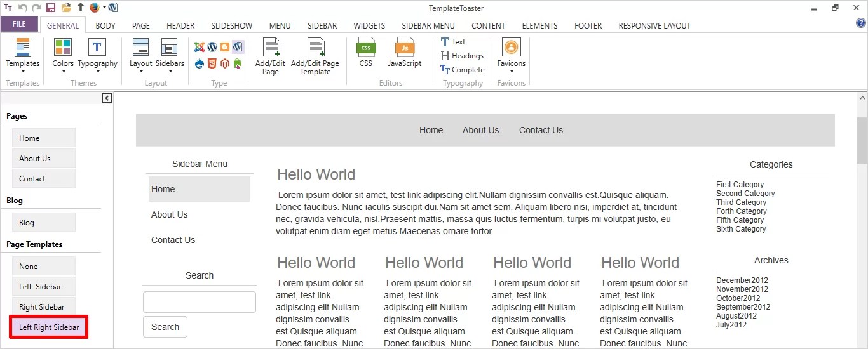Select the Blogger type icon

(x=225, y=47)
